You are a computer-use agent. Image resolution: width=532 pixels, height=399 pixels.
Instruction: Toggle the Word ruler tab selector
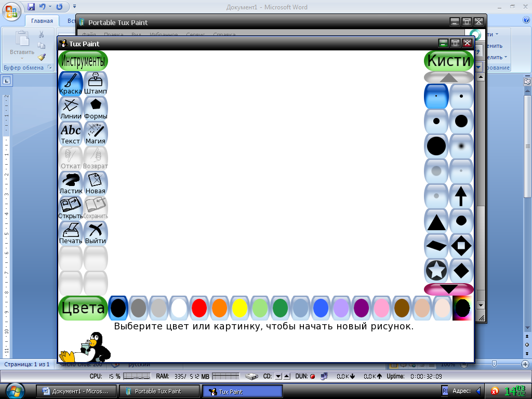coord(6,81)
